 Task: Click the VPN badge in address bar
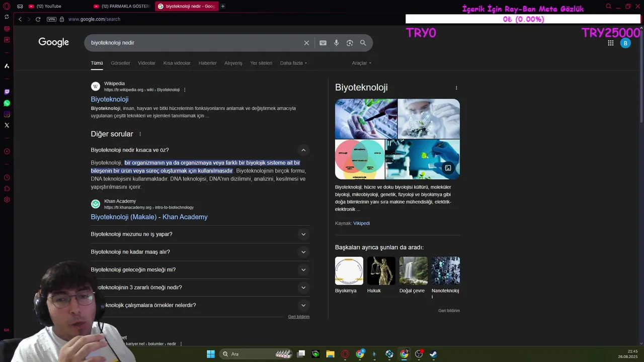tap(51, 19)
